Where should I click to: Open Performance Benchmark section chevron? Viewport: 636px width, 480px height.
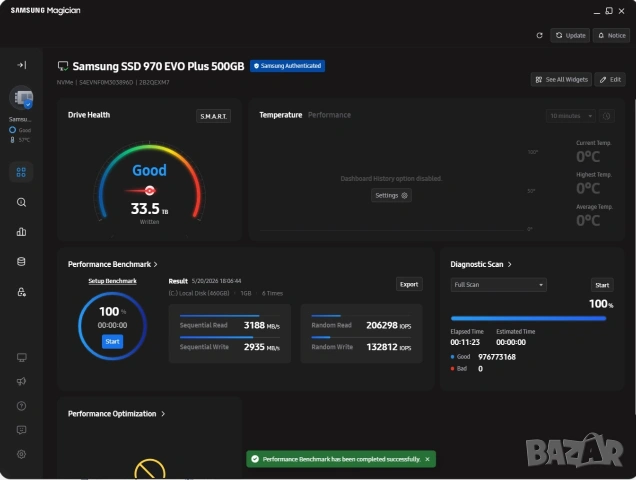[x=155, y=265]
